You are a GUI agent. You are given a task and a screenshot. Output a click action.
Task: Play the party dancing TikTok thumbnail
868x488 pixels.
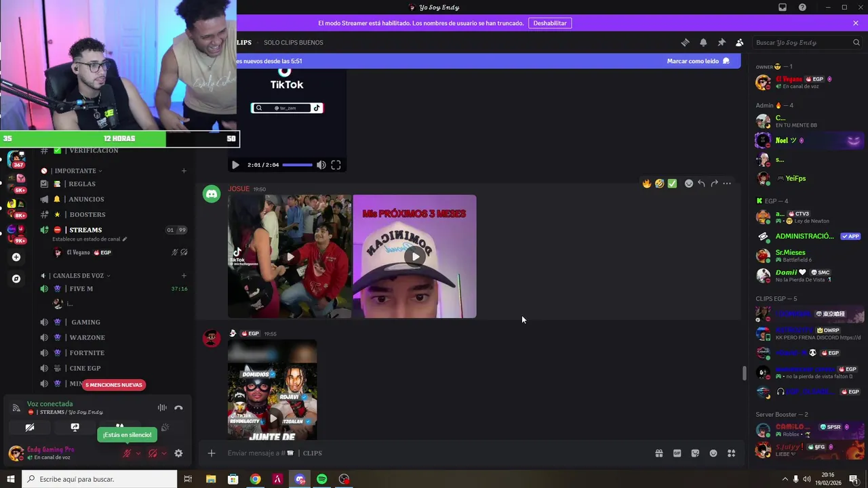[x=290, y=256]
